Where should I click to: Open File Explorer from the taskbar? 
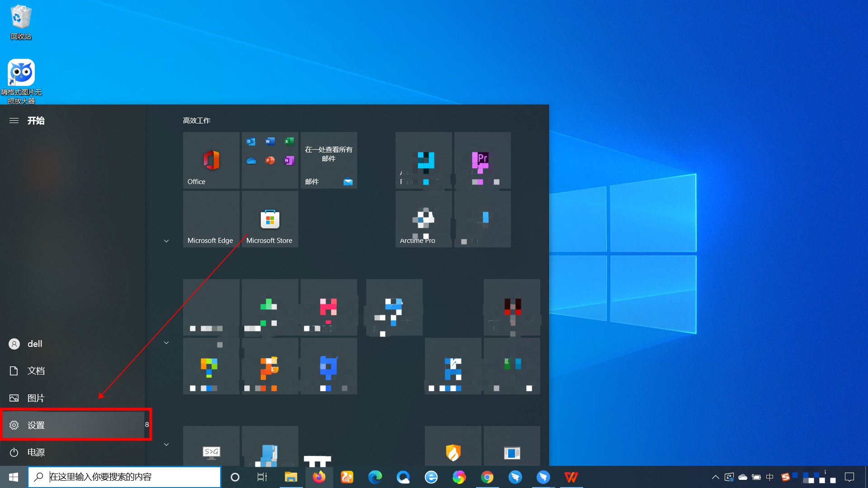tap(291, 477)
